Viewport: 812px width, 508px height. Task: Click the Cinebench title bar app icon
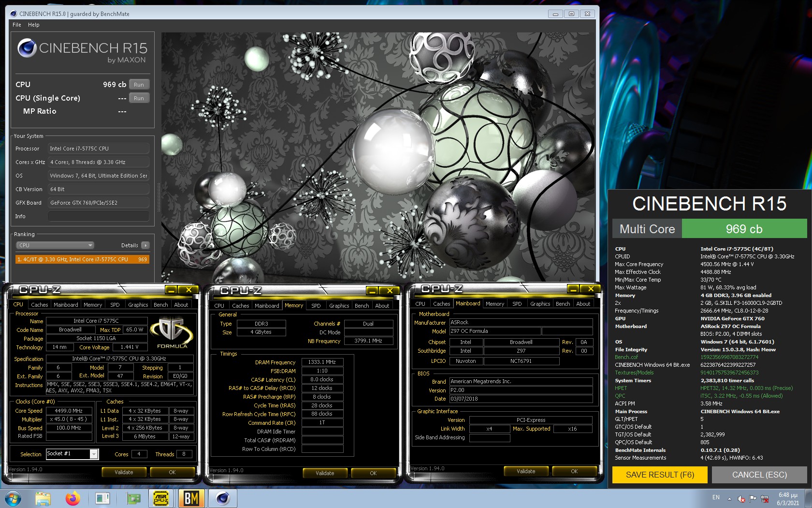coord(13,14)
